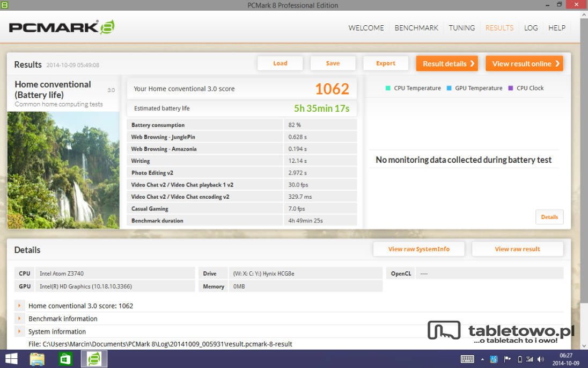Click the waterfall benchmark thumbnail
This screenshot has height=368, width=588.
(x=63, y=170)
